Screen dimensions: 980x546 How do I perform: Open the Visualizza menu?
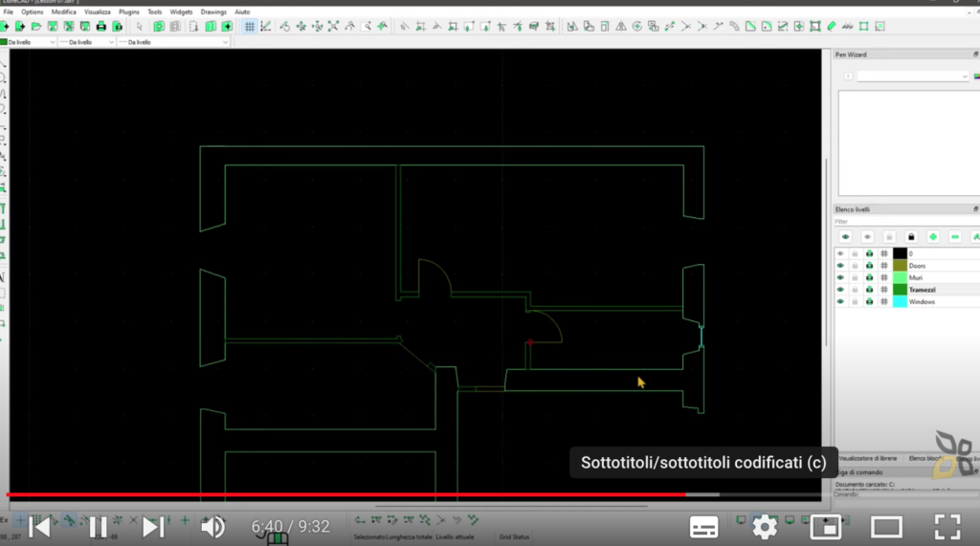98,11
